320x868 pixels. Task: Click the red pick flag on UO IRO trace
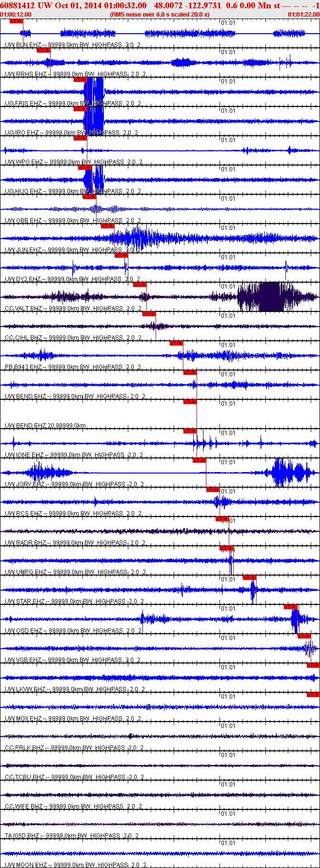(80, 109)
